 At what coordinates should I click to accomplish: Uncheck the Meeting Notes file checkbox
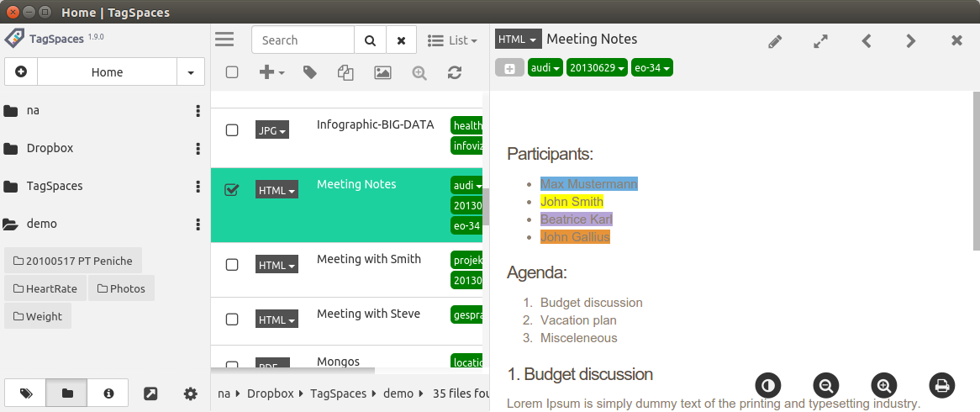(232, 189)
